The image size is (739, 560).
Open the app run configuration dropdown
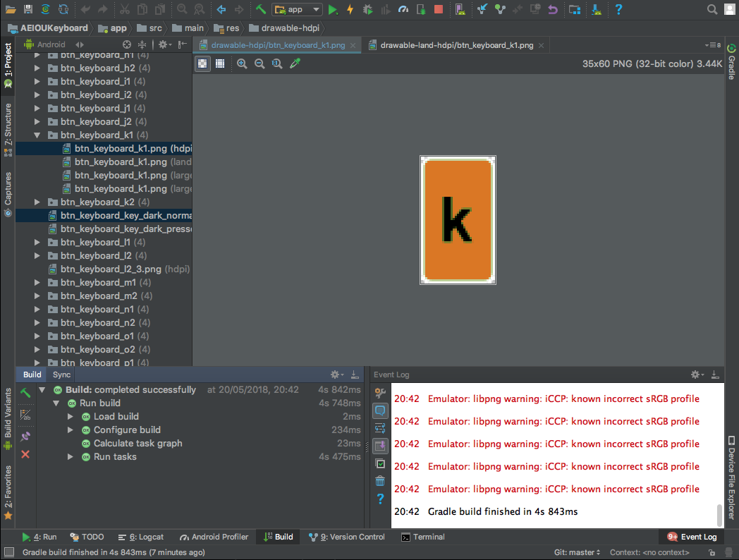coord(297,10)
